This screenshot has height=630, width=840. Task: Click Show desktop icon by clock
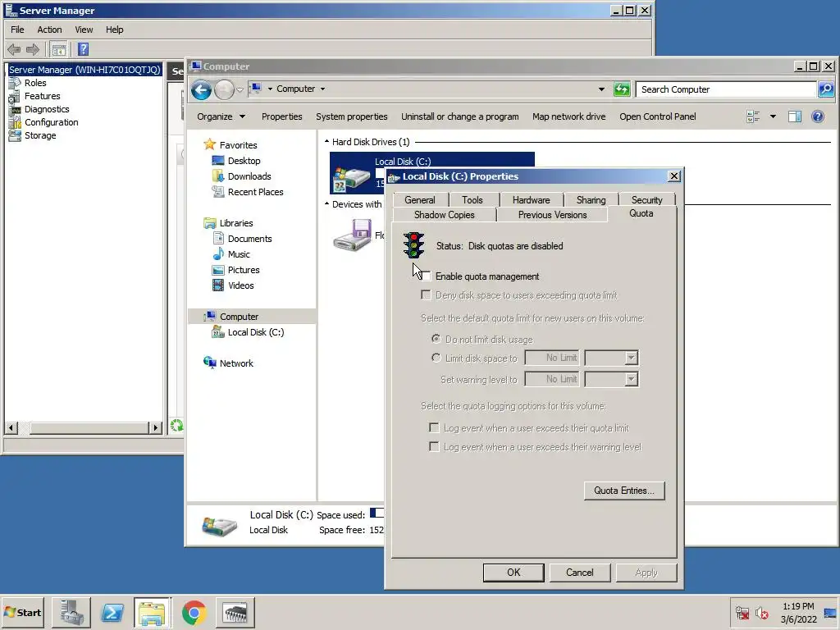[830, 612]
